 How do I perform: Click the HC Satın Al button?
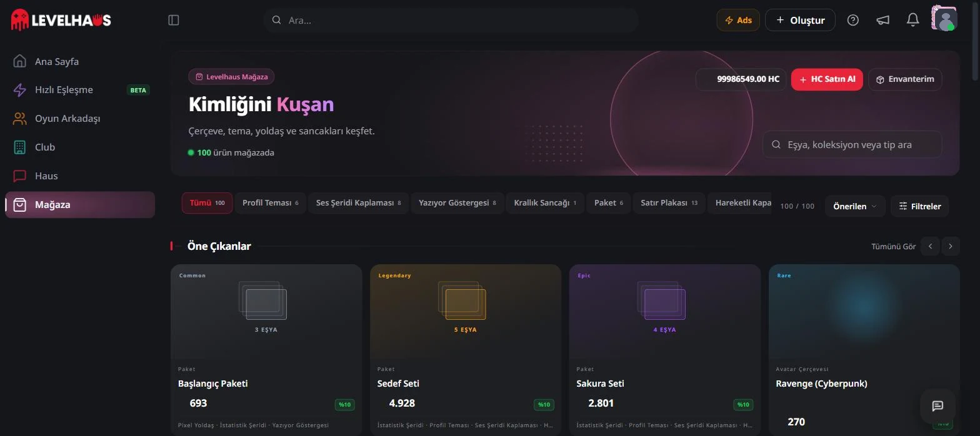(827, 79)
